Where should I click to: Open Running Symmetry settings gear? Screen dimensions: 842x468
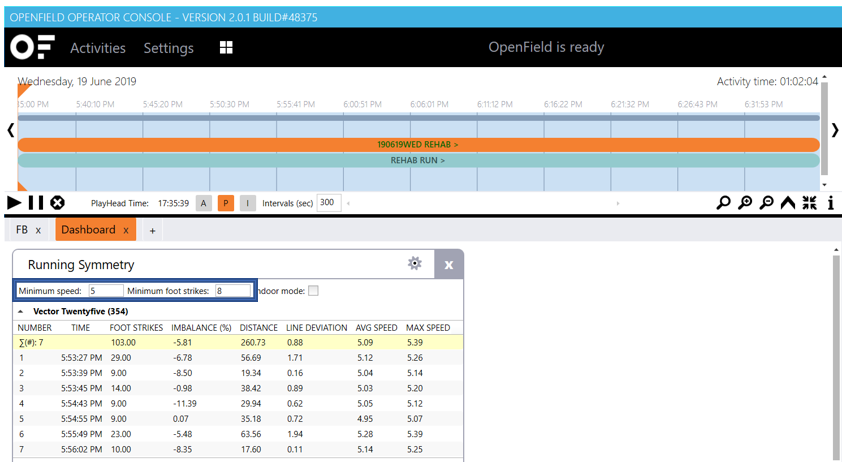415,264
